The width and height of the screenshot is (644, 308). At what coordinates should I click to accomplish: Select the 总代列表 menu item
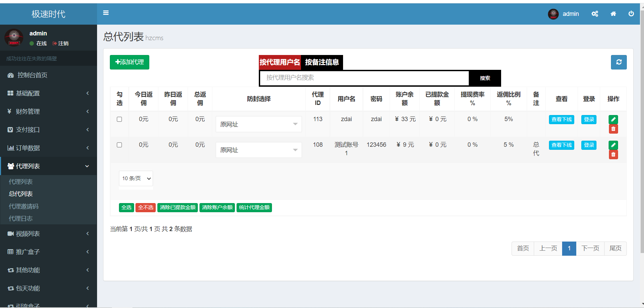[x=21, y=194]
